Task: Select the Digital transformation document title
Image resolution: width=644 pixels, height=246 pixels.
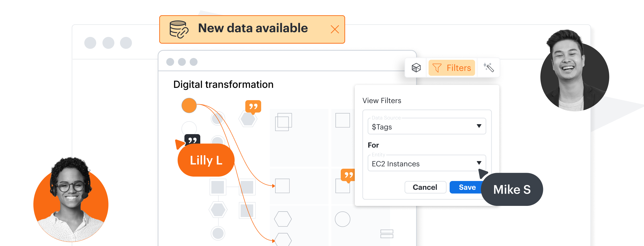Action: click(x=223, y=85)
